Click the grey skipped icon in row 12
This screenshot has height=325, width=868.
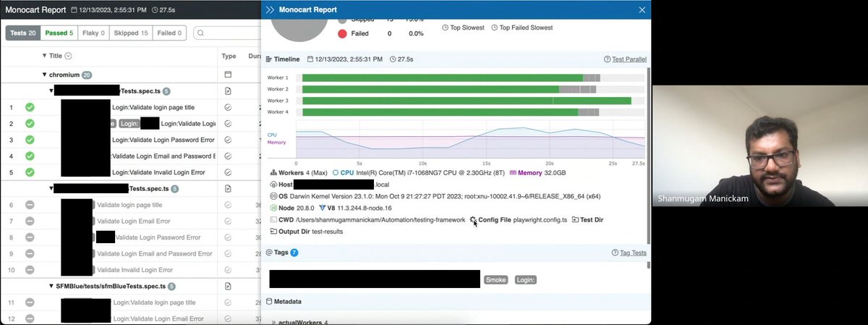(30, 318)
